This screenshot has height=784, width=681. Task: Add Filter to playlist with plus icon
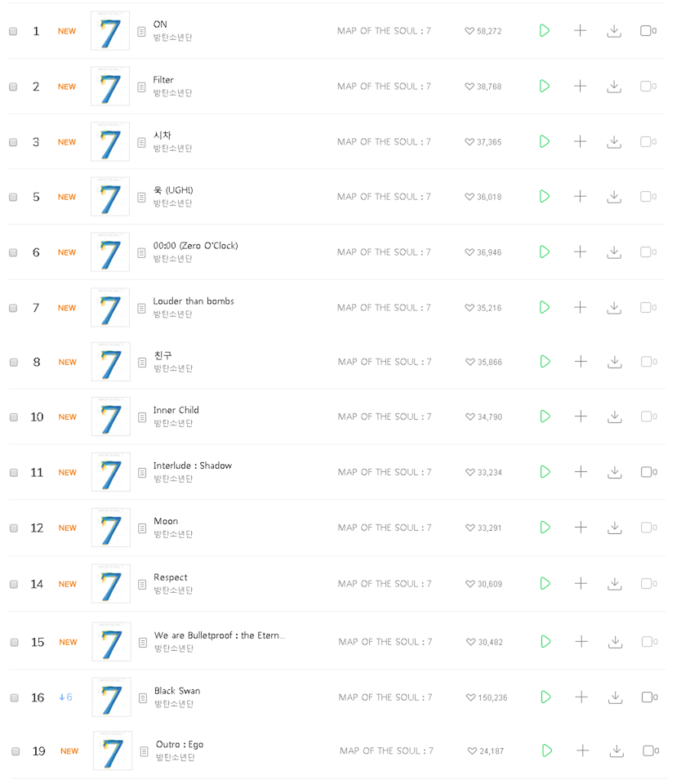pos(581,86)
